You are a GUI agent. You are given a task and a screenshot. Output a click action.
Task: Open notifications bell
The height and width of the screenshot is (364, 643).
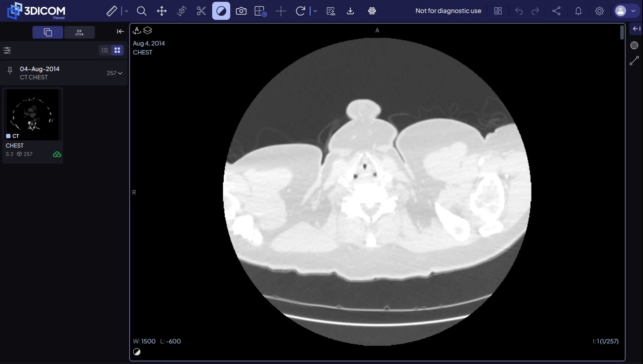pyautogui.click(x=578, y=11)
